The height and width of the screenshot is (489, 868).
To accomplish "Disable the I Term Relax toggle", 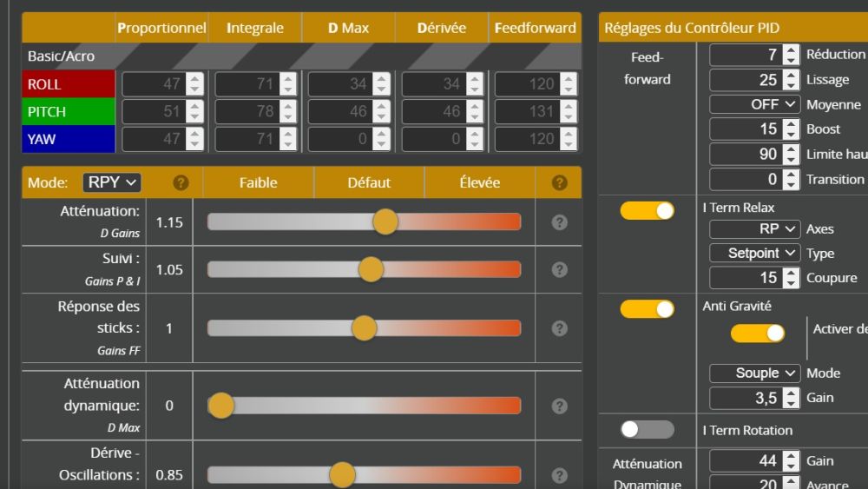I will tap(647, 210).
